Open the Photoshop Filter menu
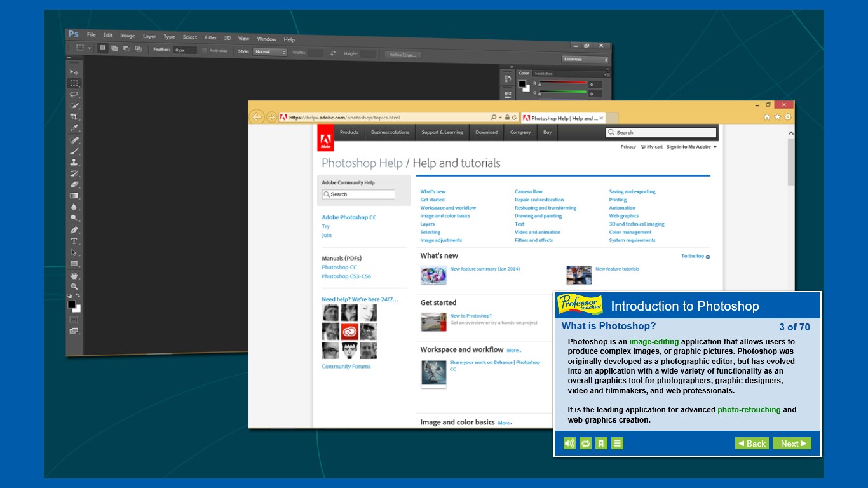The image size is (868, 488). pyautogui.click(x=210, y=37)
